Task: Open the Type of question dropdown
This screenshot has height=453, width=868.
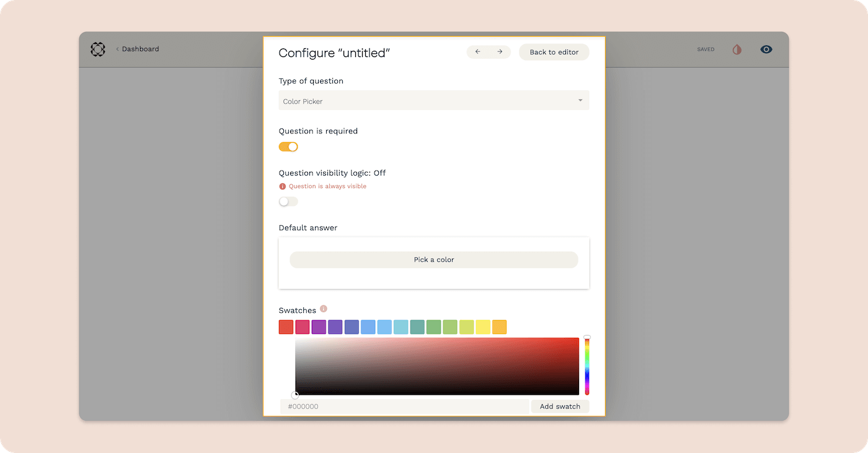Action: [x=433, y=101]
